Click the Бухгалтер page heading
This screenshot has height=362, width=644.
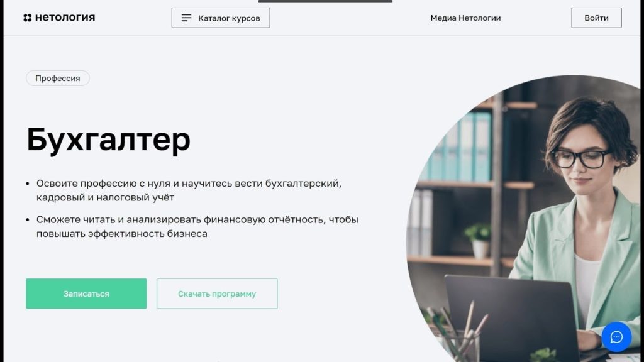click(x=108, y=140)
